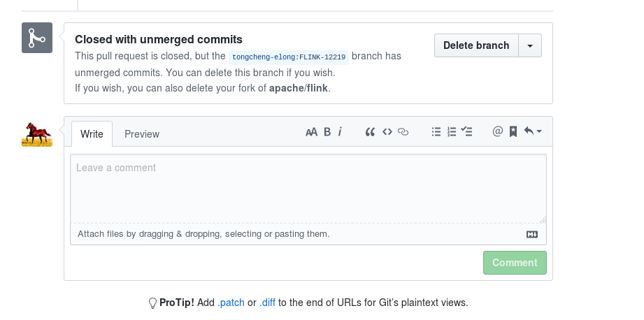The image size is (644, 320).
Task: Select the Write tab
Action: (92, 134)
